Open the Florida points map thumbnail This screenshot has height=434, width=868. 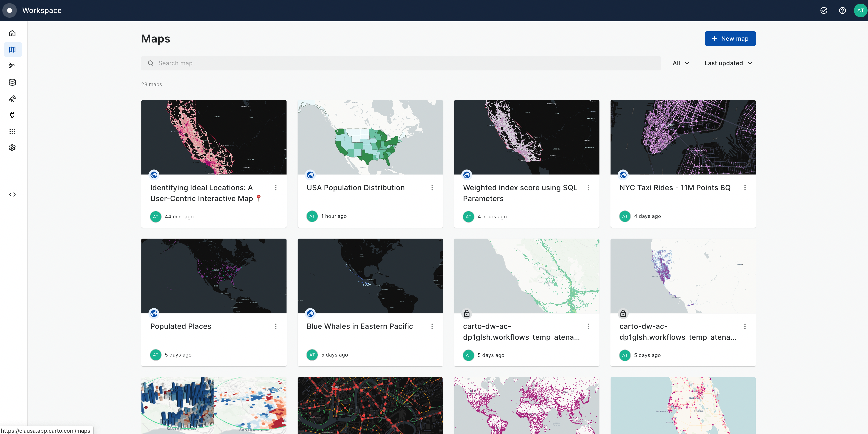(683, 405)
